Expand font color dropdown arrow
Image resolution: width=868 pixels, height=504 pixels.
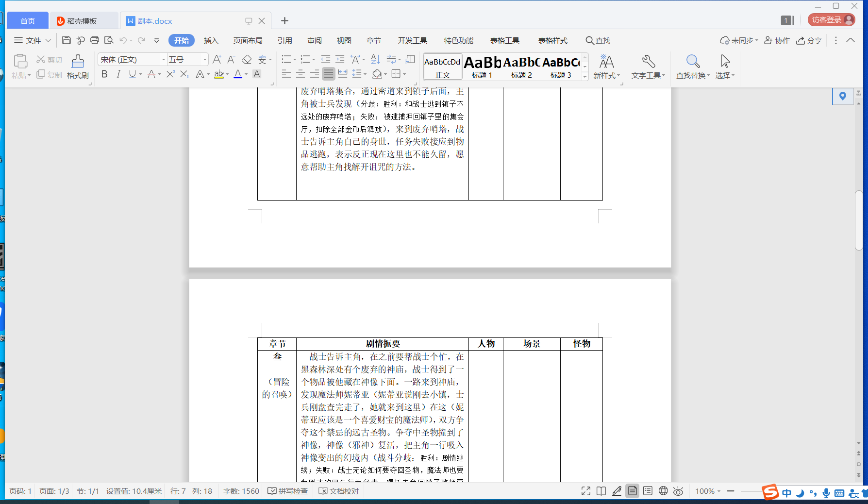tap(246, 74)
